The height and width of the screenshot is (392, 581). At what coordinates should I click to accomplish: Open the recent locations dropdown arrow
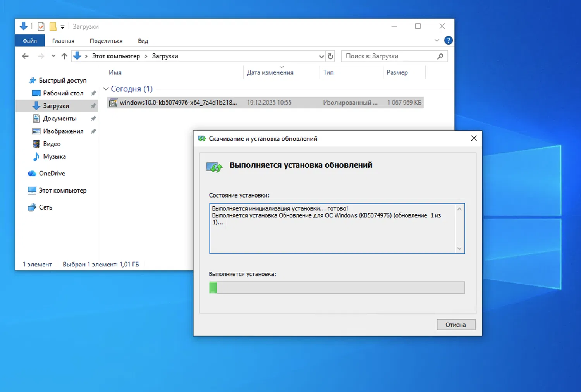point(53,56)
